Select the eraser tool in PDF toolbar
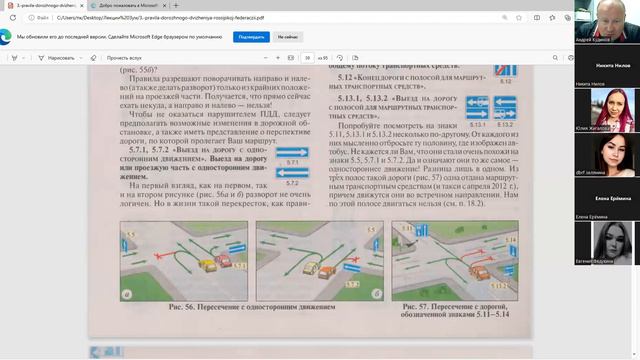 (x=93, y=58)
